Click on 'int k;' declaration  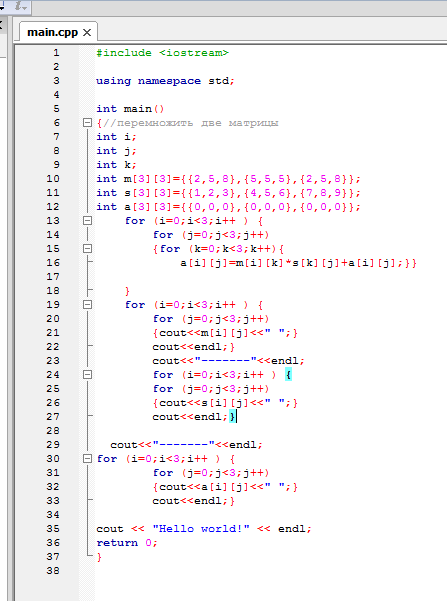click(x=117, y=165)
